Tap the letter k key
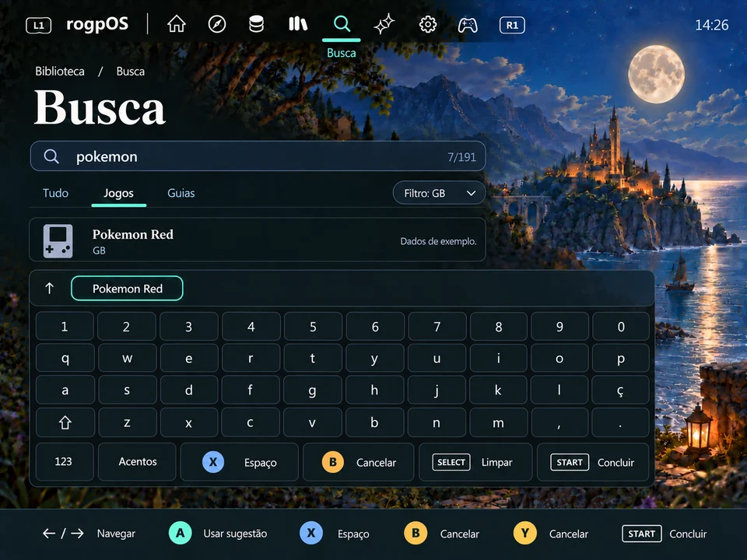Screen dimensions: 747x560 pos(498,390)
